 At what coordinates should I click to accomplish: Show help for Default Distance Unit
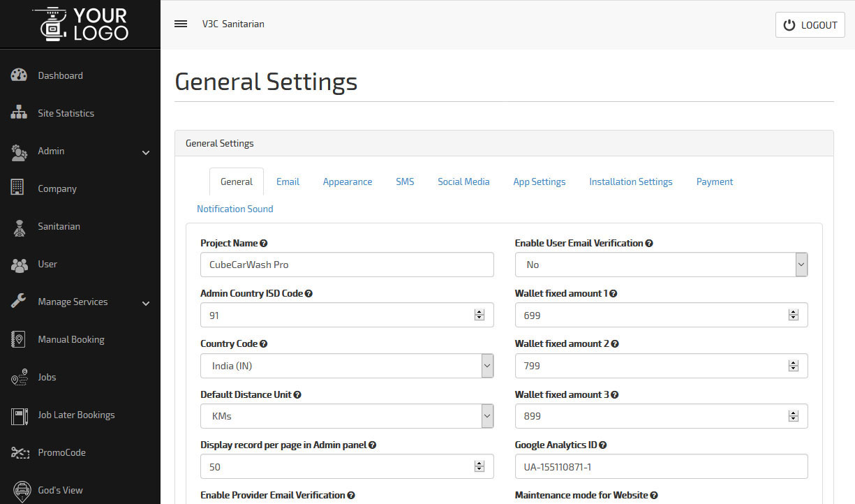point(297,395)
